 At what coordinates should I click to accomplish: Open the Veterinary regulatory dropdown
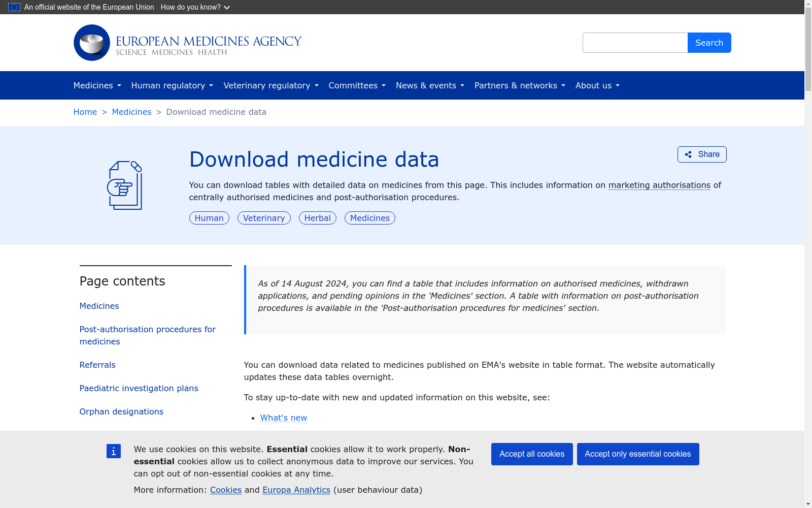click(x=270, y=85)
